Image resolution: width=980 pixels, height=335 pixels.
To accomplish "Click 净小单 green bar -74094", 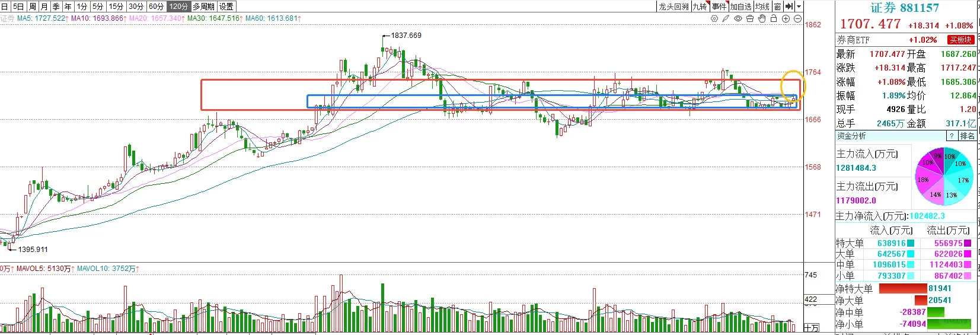I will pyautogui.click(x=950, y=324).
